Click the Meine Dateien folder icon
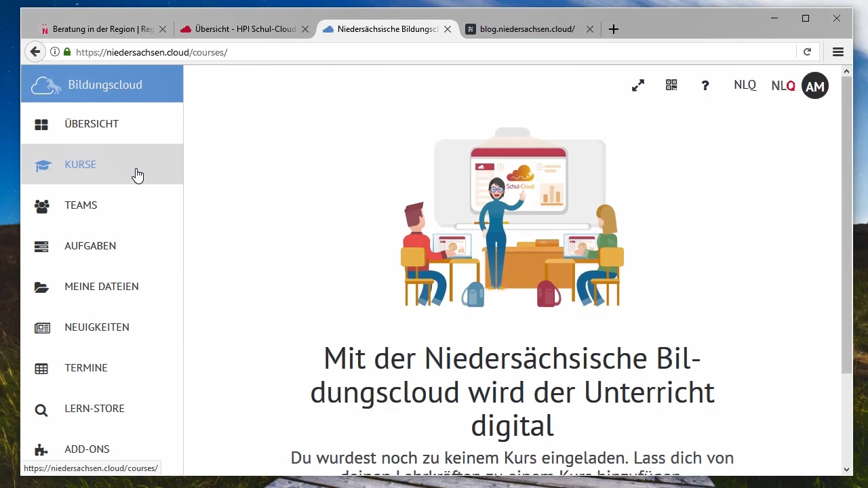 coord(41,287)
